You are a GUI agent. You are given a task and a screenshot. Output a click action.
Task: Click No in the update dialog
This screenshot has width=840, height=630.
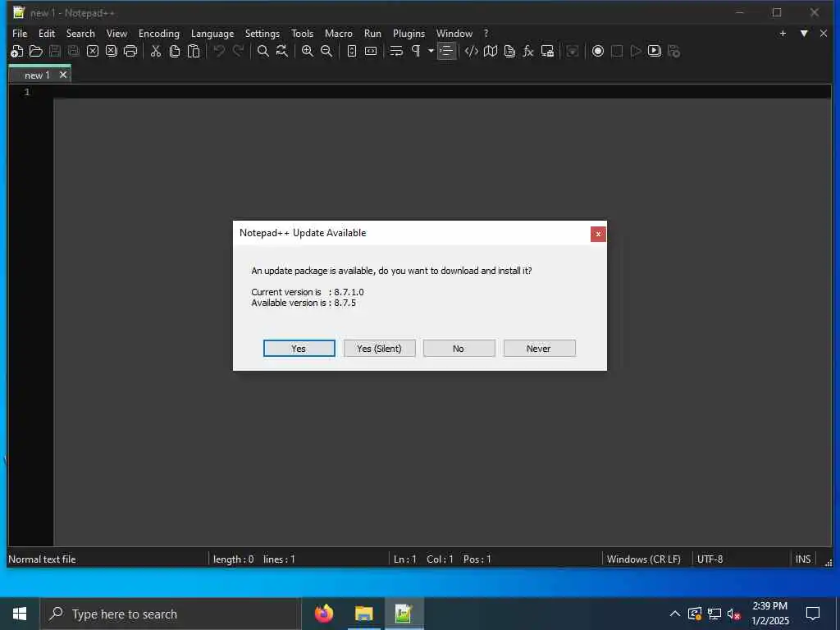coord(459,348)
